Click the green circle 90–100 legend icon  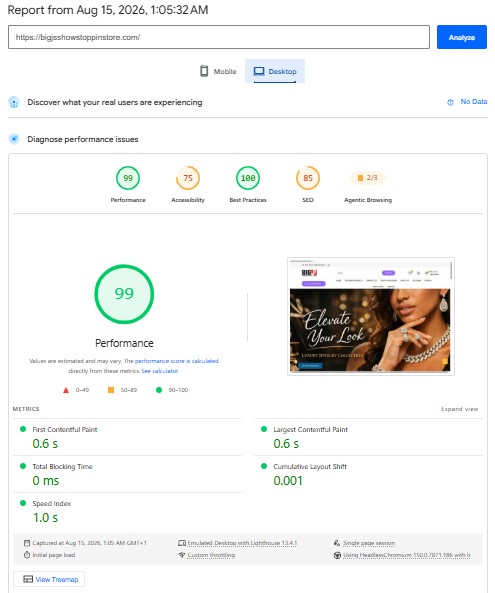click(x=159, y=390)
